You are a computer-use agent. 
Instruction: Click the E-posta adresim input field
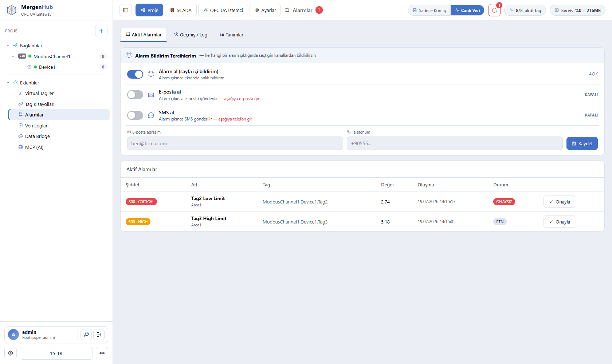coord(235,143)
